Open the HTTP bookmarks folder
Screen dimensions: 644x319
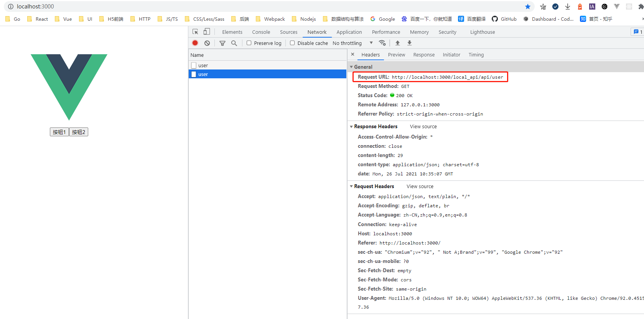(140, 19)
